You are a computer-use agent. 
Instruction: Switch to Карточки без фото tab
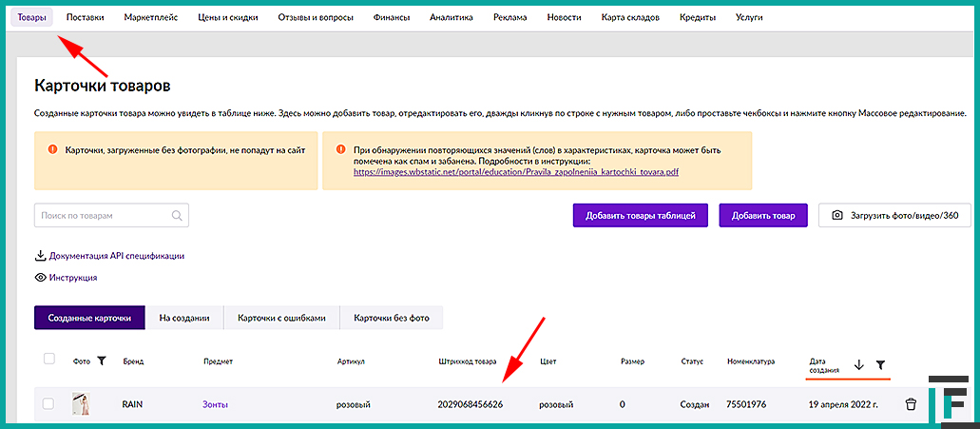point(391,318)
